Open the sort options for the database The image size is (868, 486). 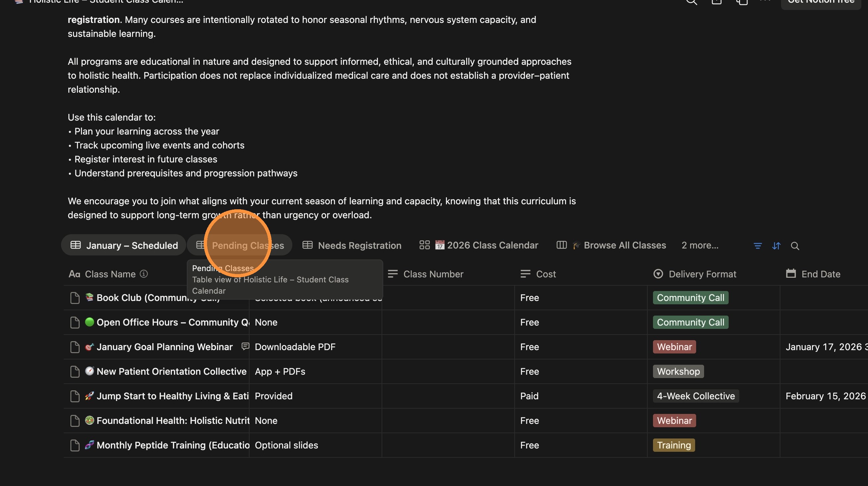776,245
